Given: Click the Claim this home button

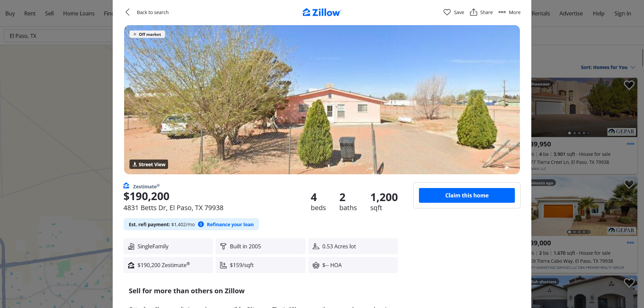Looking at the screenshot, I should (x=467, y=195).
